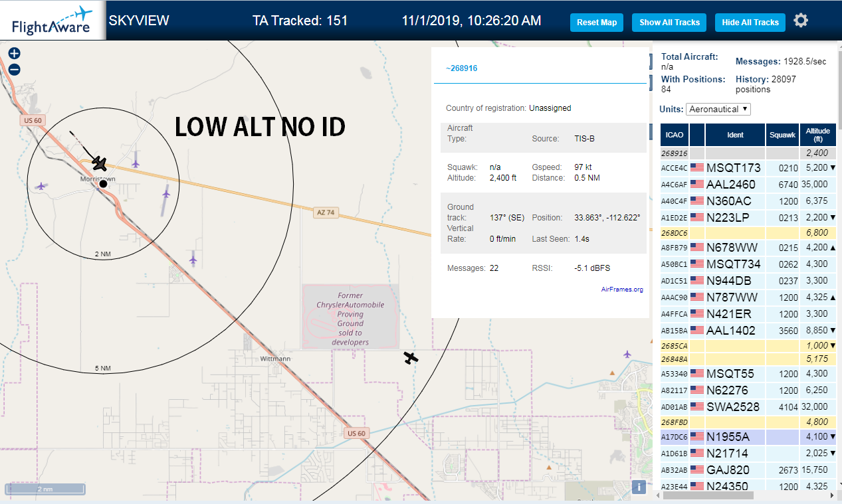Image resolution: width=842 pixels, height=504 pixels.
Task: Click the US flag in SWA2528 row
Action: [697, 406]
